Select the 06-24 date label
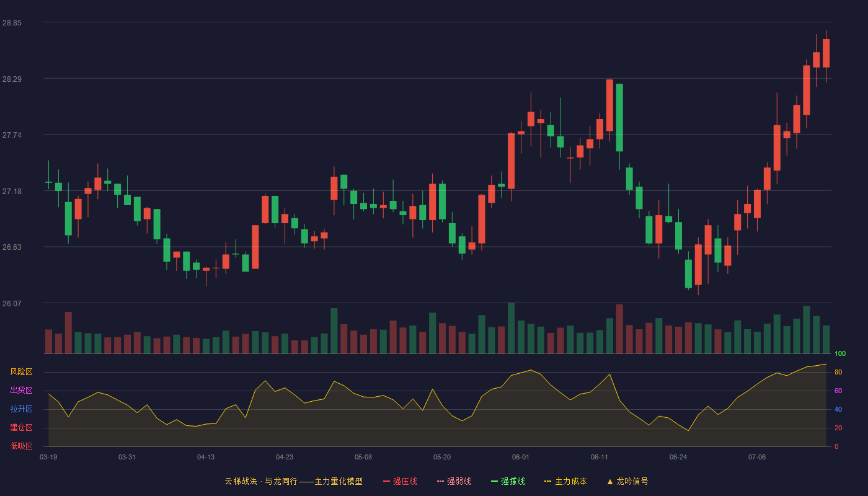This screenshot has height=496, width=868. (678, 457)
